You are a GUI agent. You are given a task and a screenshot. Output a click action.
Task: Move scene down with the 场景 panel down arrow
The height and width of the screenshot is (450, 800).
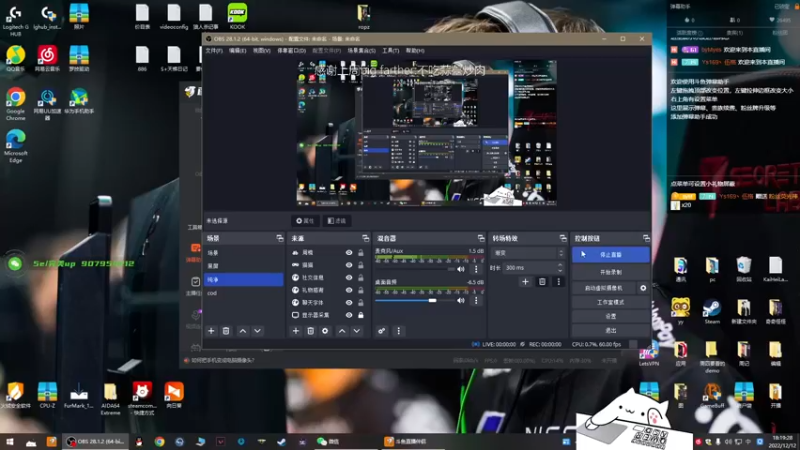pos(258,331)
